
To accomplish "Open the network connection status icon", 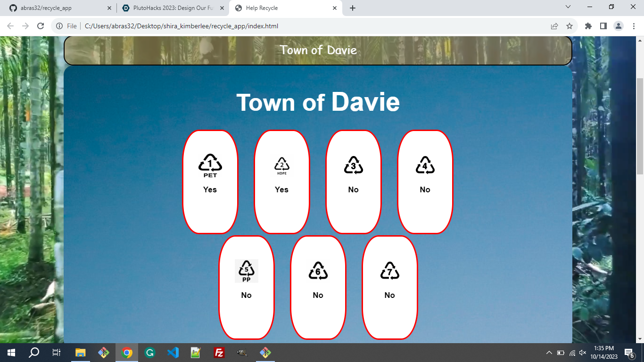I will (572, 353).
